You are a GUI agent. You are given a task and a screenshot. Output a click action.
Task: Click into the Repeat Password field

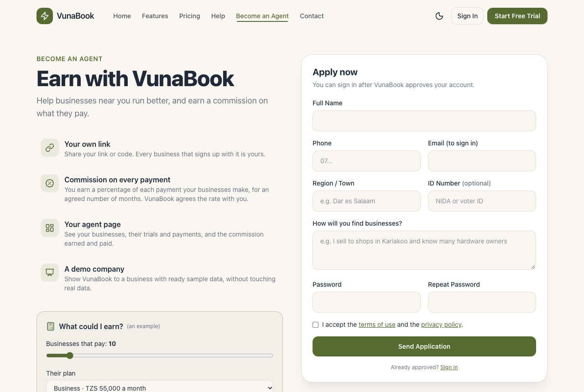(482, 302)
